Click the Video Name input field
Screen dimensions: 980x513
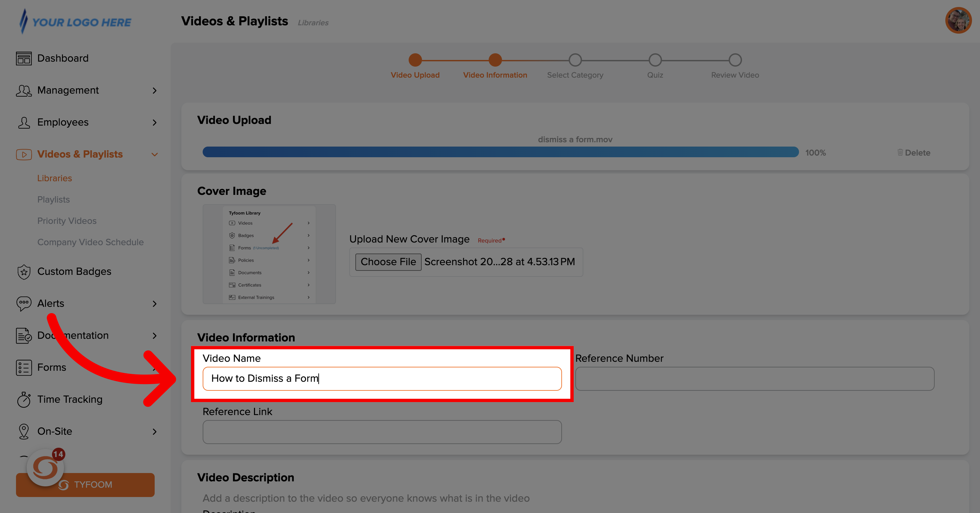click(382, 378)
